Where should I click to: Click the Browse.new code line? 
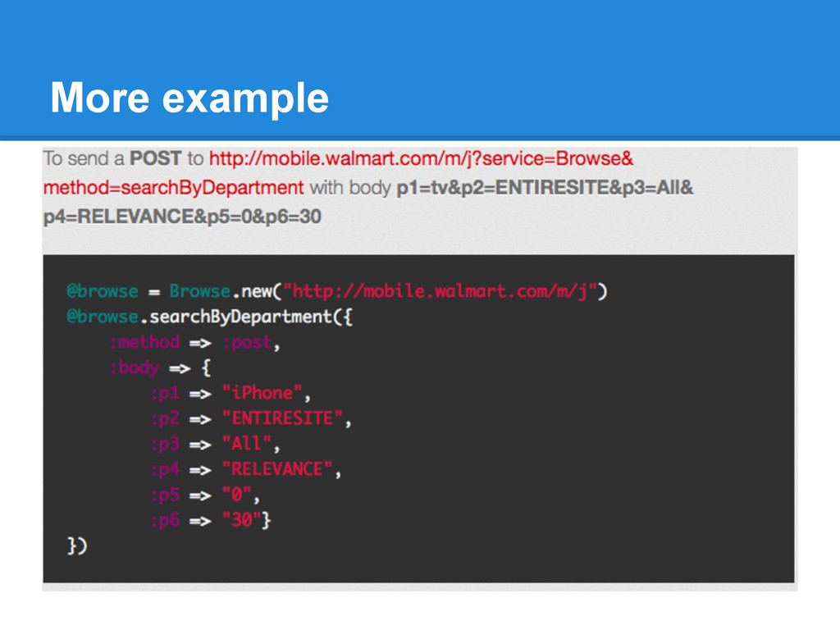(337, 291)
